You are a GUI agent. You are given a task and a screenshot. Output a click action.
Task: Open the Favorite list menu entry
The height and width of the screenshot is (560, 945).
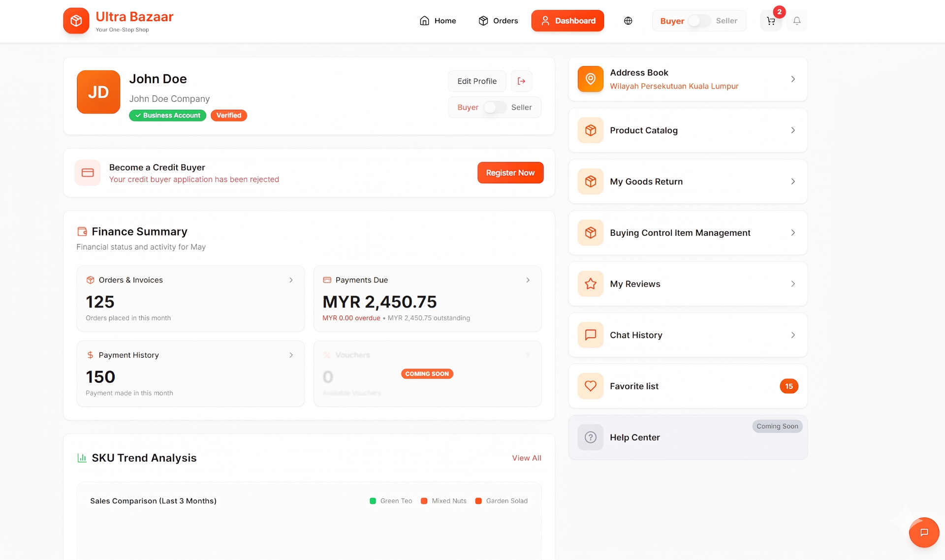(x=688, y=386)
